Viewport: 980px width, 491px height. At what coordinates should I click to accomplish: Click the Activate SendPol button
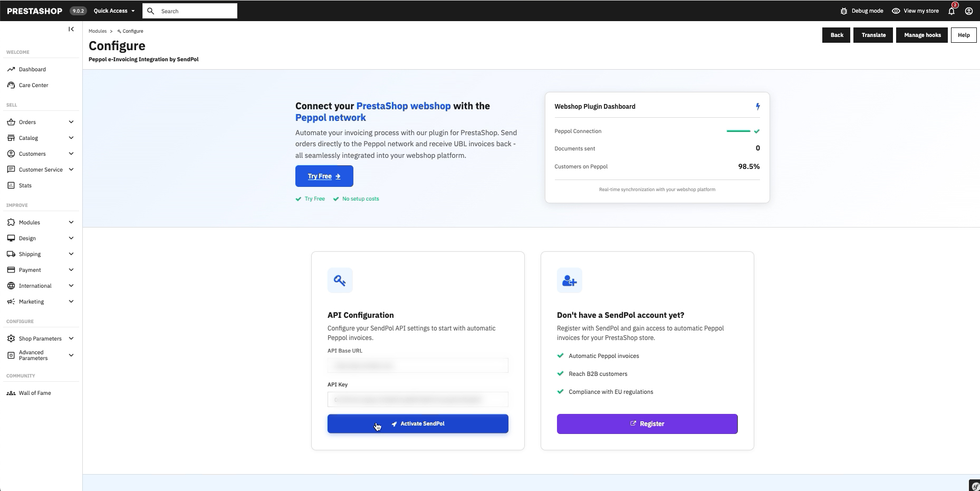[418, 423]
